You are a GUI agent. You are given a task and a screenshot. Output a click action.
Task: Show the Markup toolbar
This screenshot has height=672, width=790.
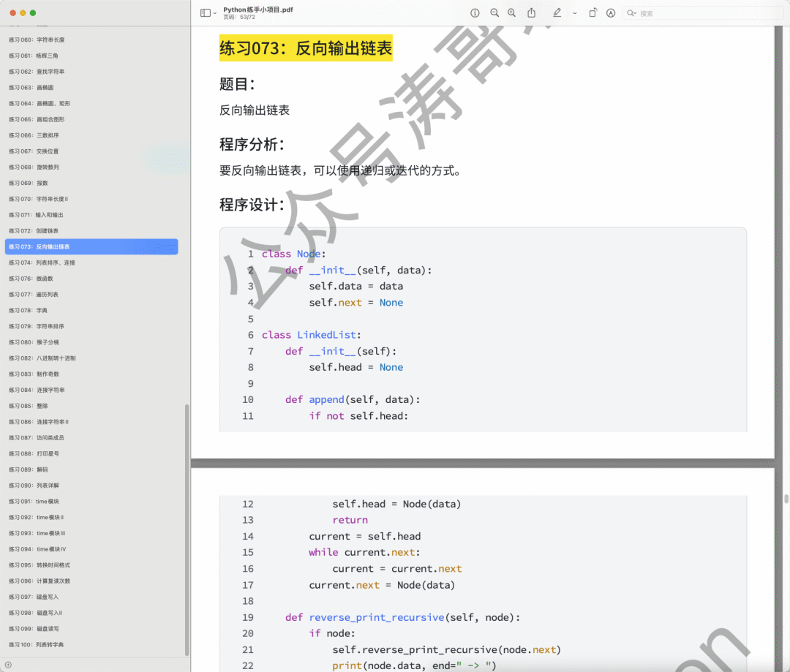click(611, 13)
